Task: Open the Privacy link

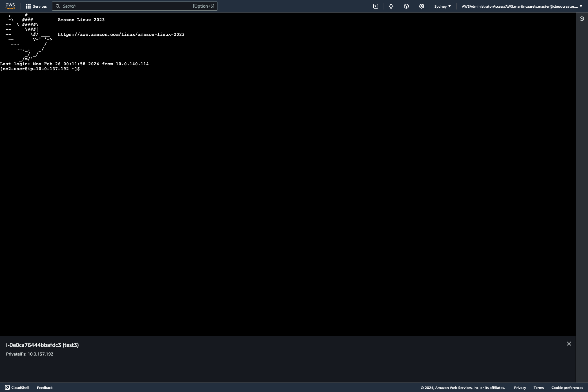Action: click(520, 387)
